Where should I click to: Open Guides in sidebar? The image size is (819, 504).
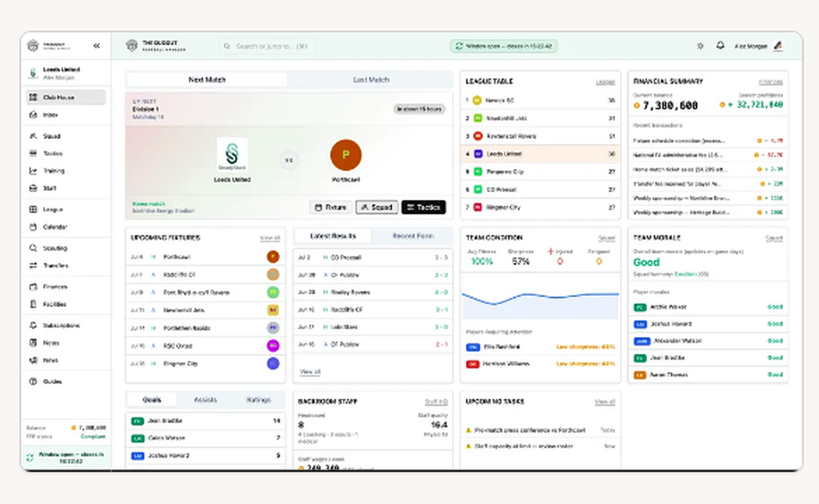click(x=66, y=381)
